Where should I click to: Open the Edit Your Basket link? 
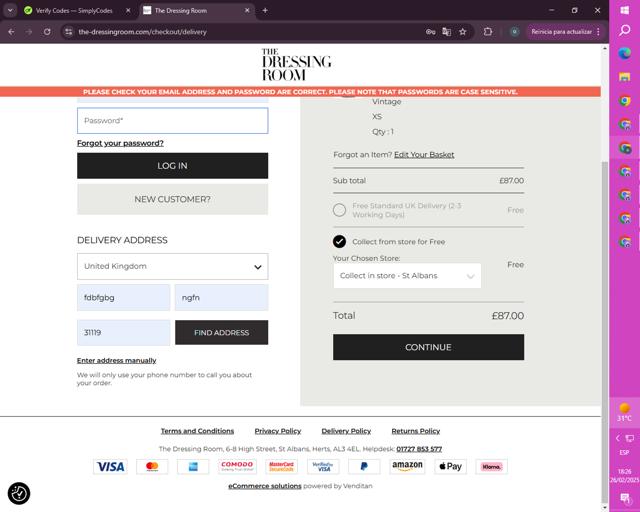tap(424, 154)
